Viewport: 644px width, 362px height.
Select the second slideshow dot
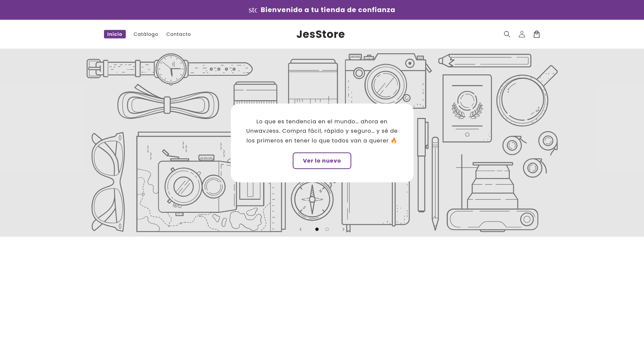[327, 229]
